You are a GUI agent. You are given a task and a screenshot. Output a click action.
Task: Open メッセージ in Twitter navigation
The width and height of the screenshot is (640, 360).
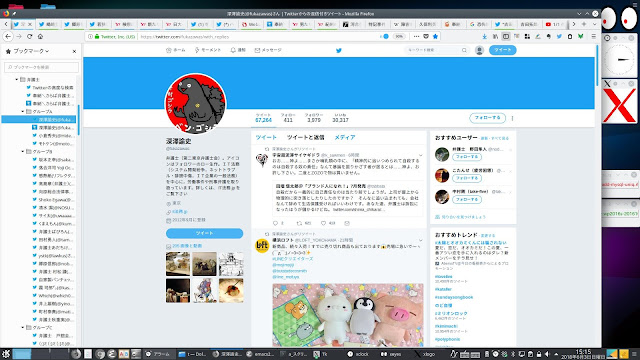(x=268, y=50)
